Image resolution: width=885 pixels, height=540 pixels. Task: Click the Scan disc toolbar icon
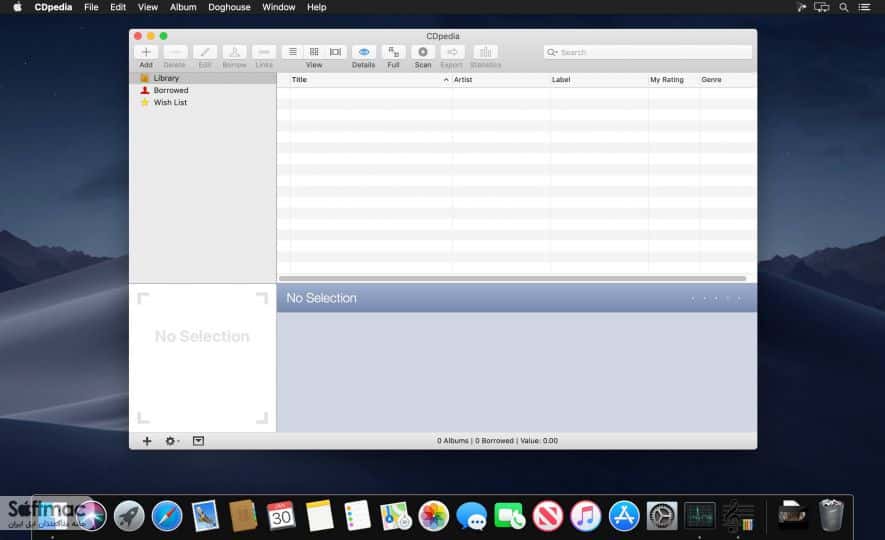[x=423, y=52]
